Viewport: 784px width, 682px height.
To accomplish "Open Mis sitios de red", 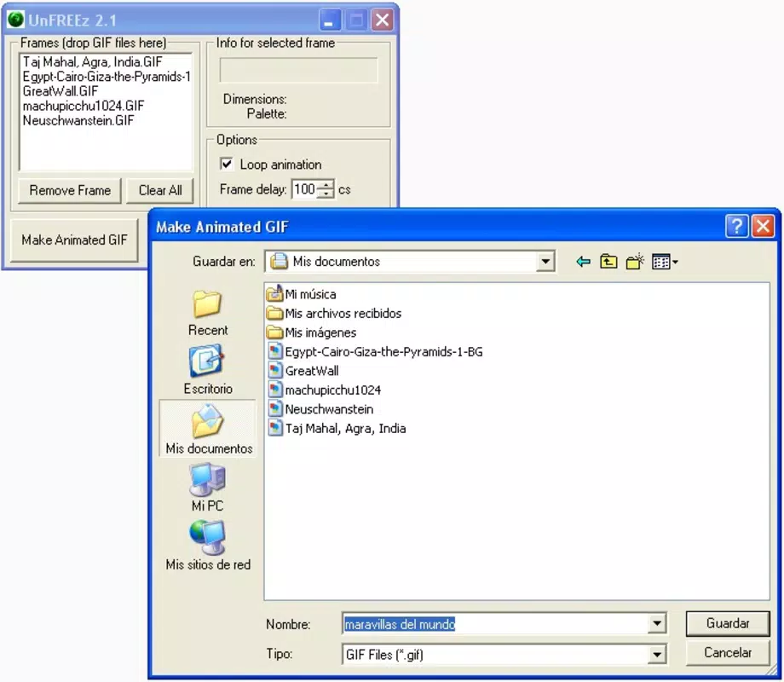I will [207, 546].
